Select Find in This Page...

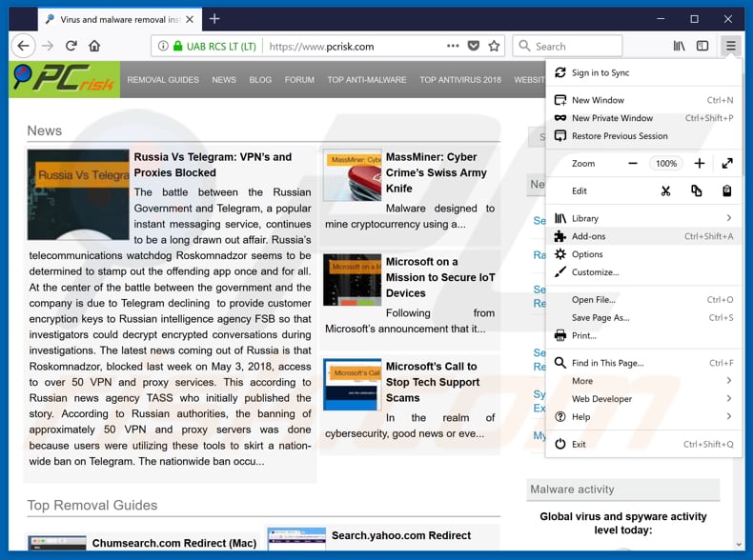coord(643,363)
